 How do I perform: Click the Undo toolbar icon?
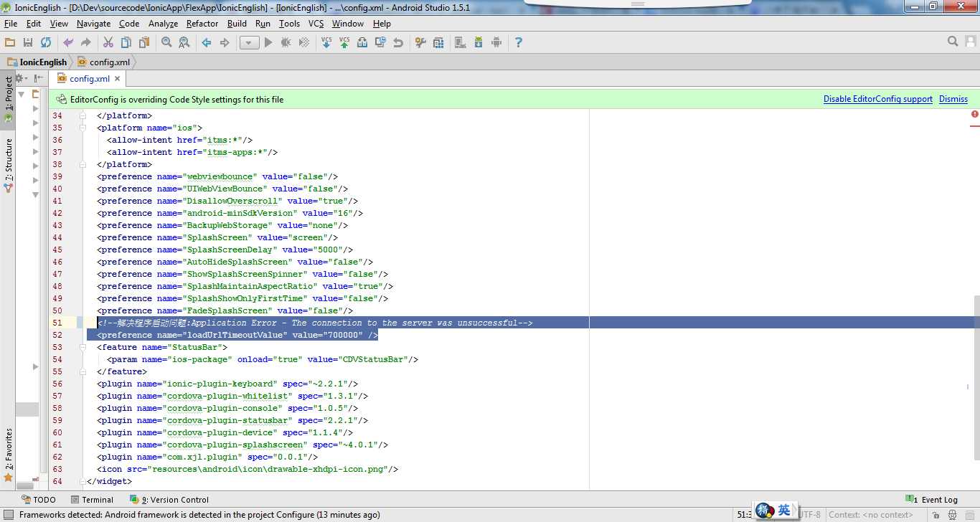(x=68, y=43)
